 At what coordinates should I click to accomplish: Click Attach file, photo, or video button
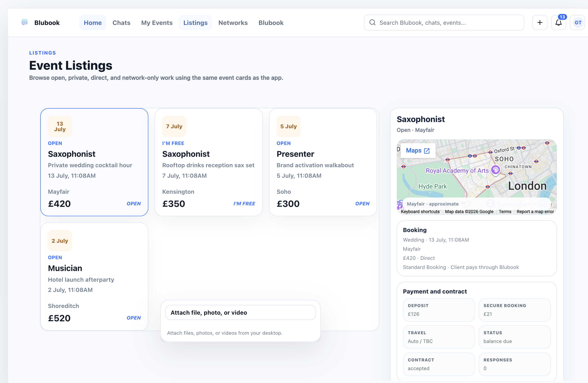pyautogui.click(x=240, y=312)
